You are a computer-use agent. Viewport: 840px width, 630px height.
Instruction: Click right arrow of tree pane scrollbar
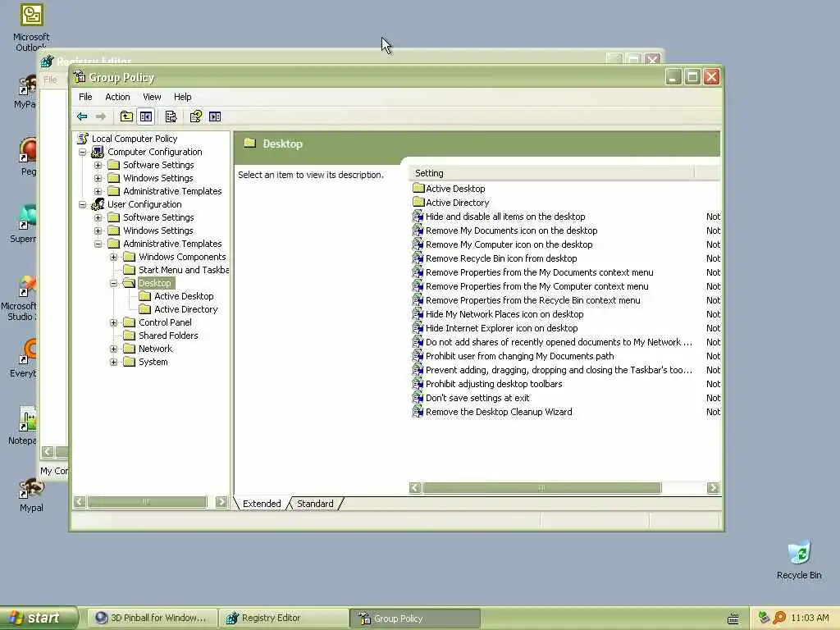(x=221, y=501)
